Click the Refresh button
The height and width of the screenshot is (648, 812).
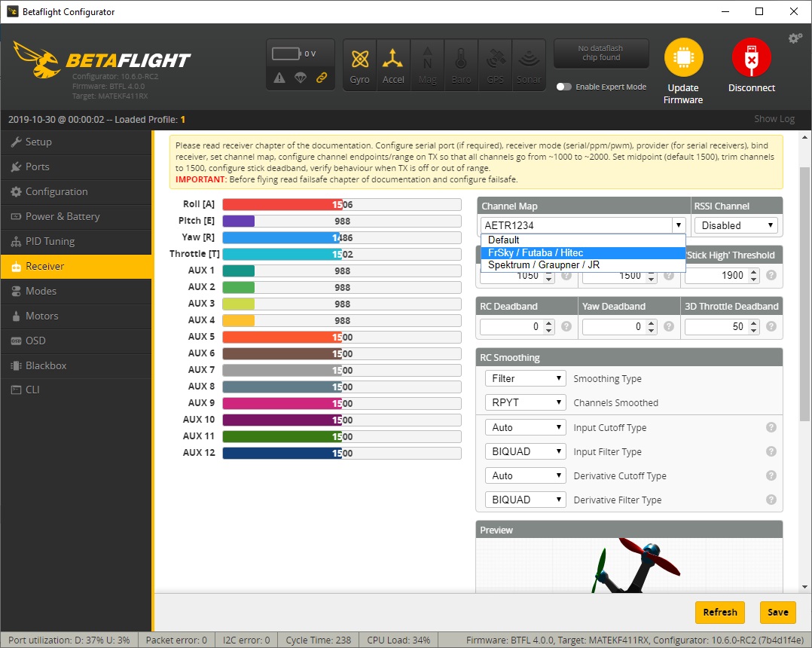pyautogui.click(x=720, y=613)
